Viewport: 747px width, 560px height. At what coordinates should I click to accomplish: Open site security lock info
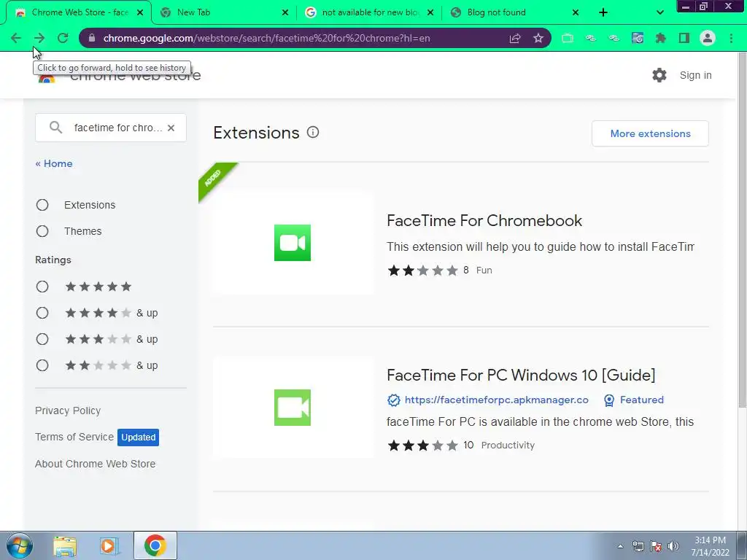92,38
